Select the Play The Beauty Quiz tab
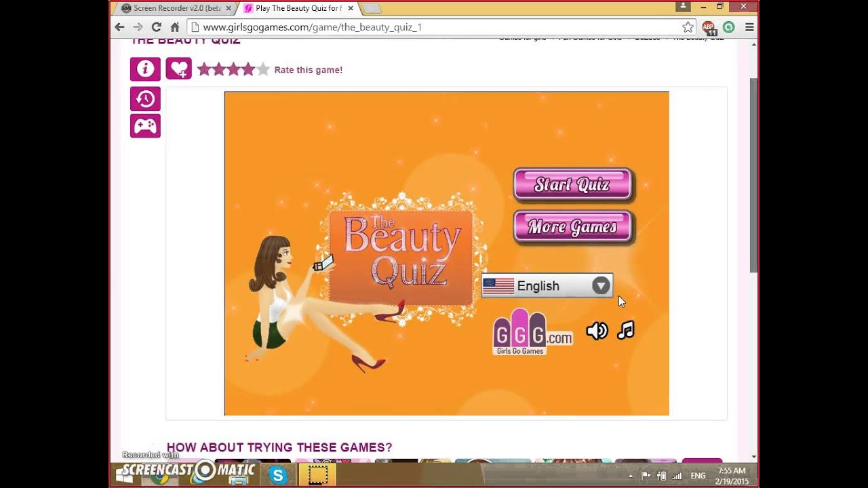Viewport: 868px width, 488px height. click(298, 8)
